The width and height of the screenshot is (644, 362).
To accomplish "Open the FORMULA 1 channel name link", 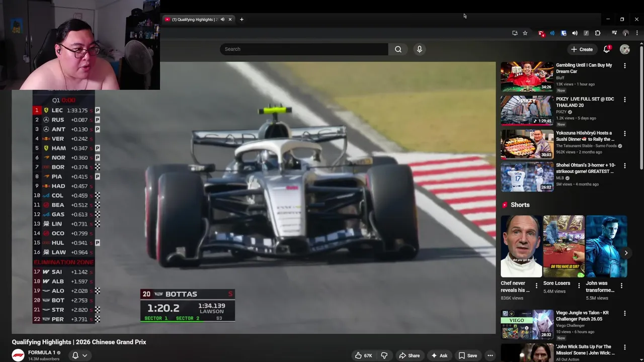I will 42,352.
